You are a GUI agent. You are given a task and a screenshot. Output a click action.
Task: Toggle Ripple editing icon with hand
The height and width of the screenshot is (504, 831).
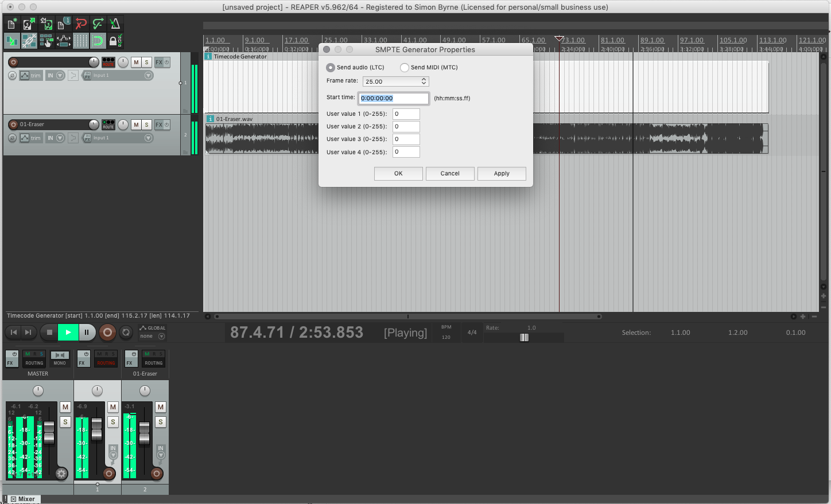tap(46, 41)
